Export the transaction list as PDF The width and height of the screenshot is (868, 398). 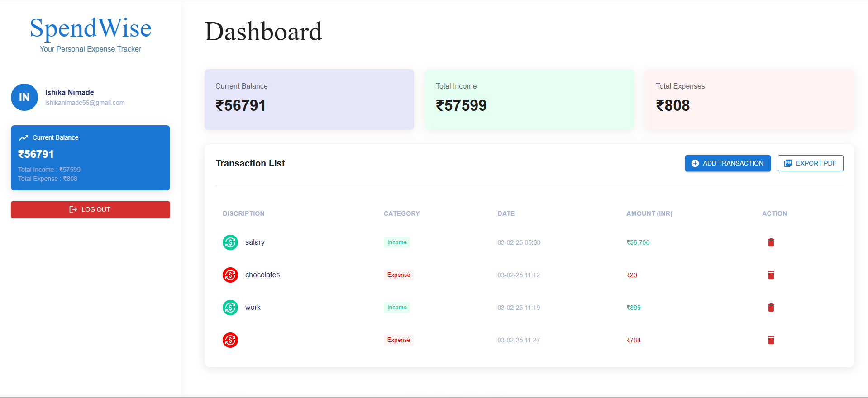pyautogui.click(x=811, y=163)
